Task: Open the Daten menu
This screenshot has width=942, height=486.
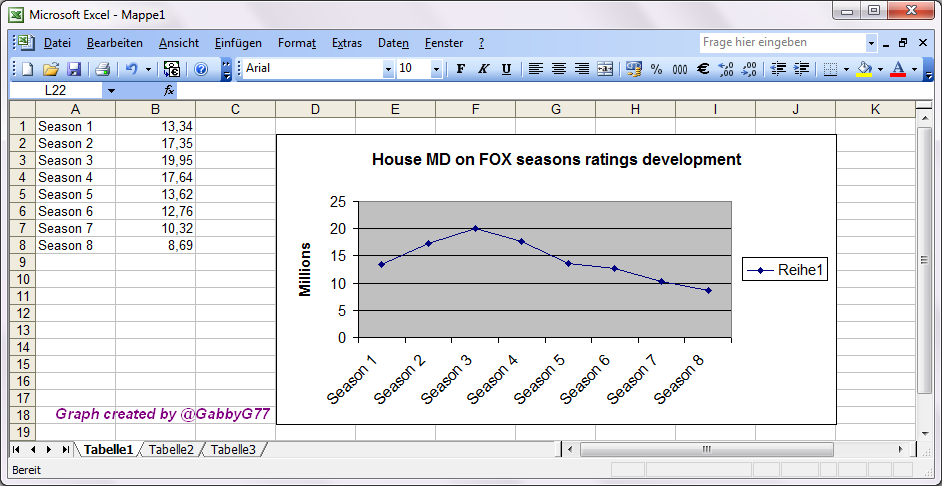Action: point(394,43)
